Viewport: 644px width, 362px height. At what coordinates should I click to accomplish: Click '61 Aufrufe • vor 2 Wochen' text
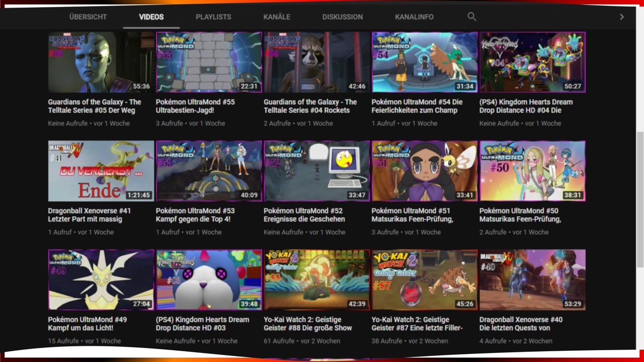point(302,341)
